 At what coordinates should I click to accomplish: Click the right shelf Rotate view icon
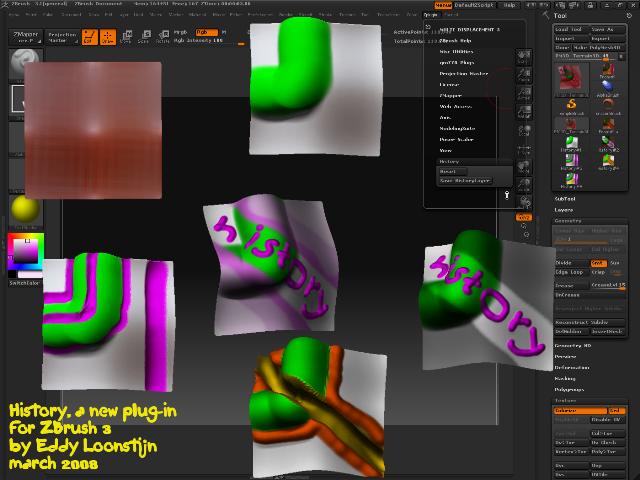click(x=524, y=202)
